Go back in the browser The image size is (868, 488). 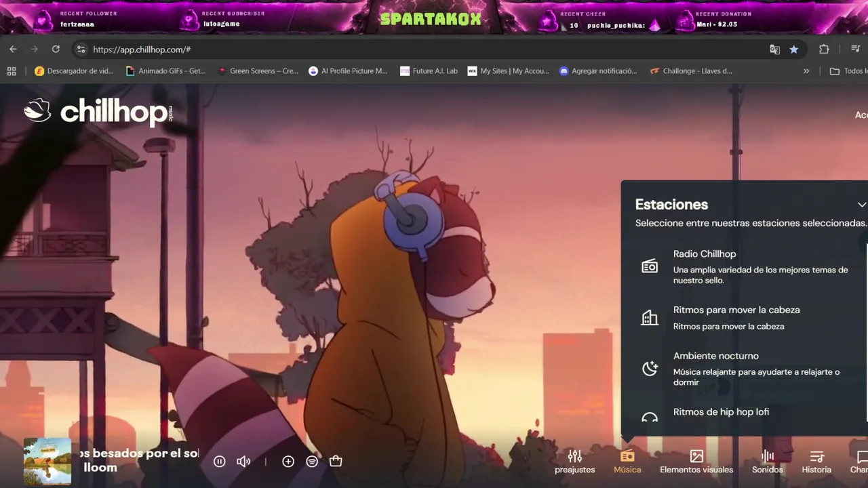tap(13, 49)
